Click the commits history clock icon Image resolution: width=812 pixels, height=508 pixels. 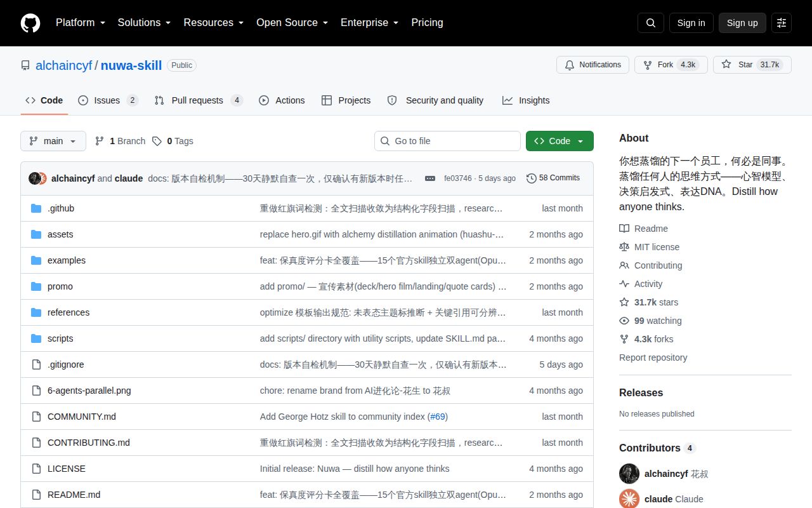[x=532, y=178]
